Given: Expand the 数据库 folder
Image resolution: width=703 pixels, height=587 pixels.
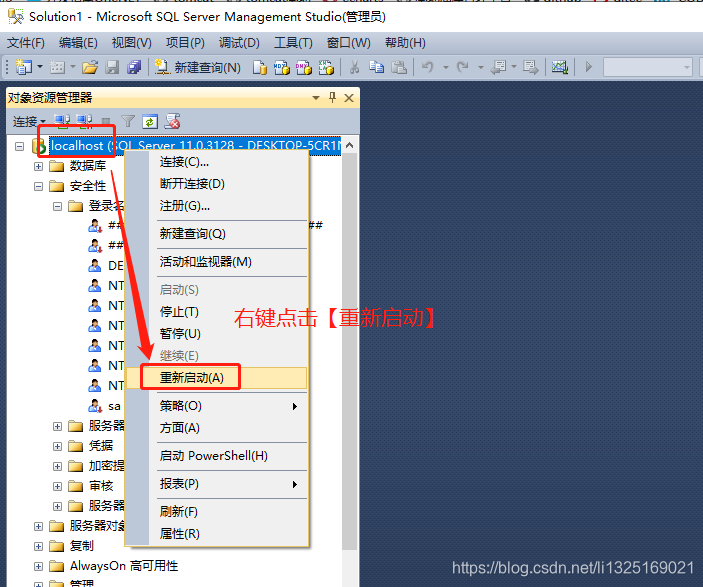Looking at the screenshot, I should click(x=39, y=166).
